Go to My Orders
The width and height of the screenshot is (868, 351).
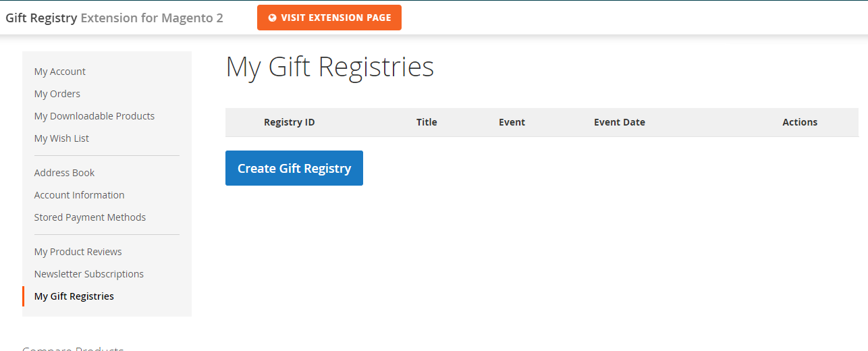57,94
